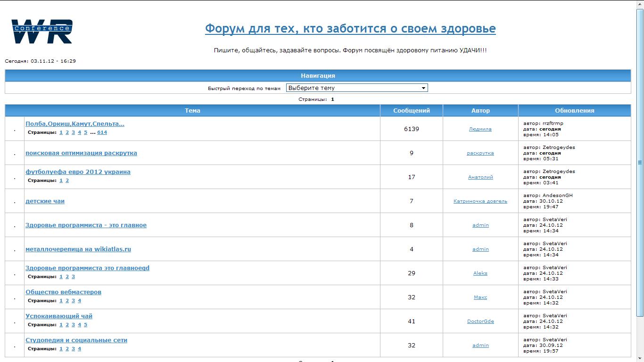
Task: Click the WR Conference logo
Action: coord(42,32)
